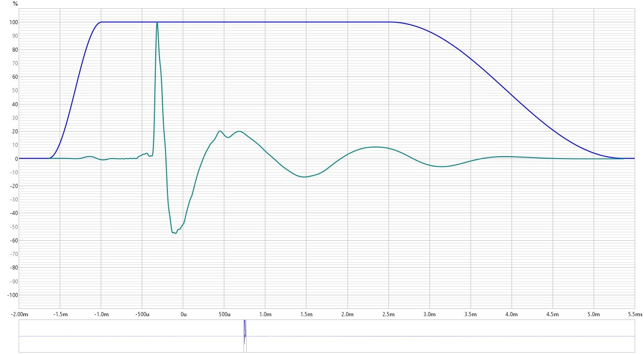Click the time axis label -2.00m

click(x=19, y=314)
